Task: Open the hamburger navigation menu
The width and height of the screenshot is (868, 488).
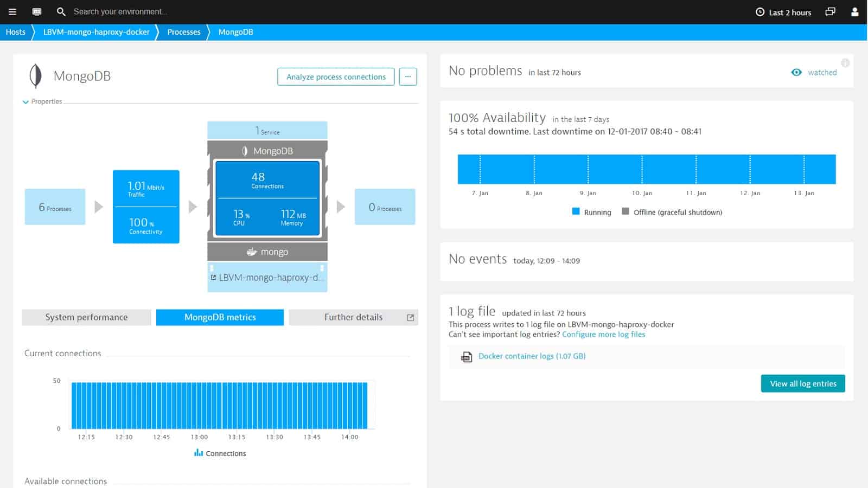Action: click(12, 11)
